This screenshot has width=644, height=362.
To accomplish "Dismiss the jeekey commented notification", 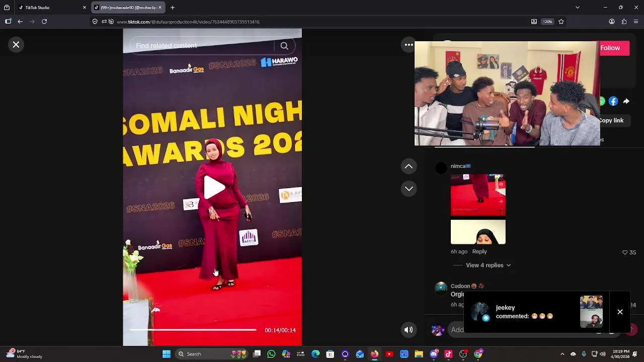I will click(620, 312).
